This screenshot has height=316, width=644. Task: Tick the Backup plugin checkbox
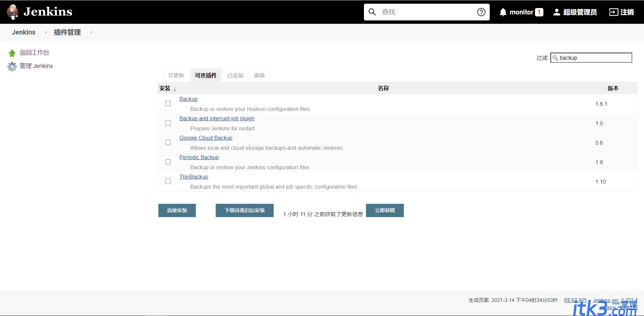[168, 104]
